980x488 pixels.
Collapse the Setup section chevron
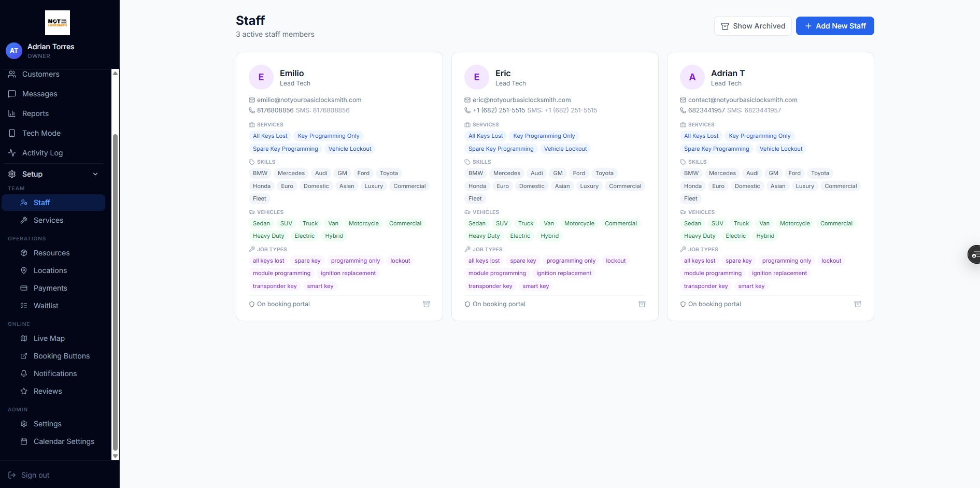[x=95, y=174]
